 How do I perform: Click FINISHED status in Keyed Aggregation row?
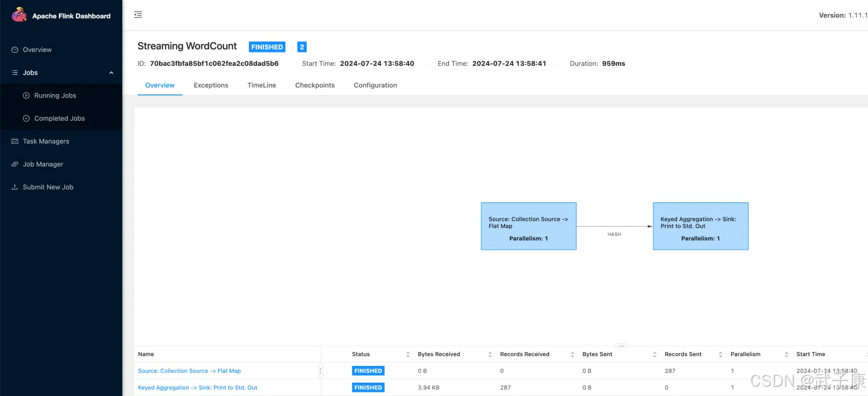pos(368,388)
